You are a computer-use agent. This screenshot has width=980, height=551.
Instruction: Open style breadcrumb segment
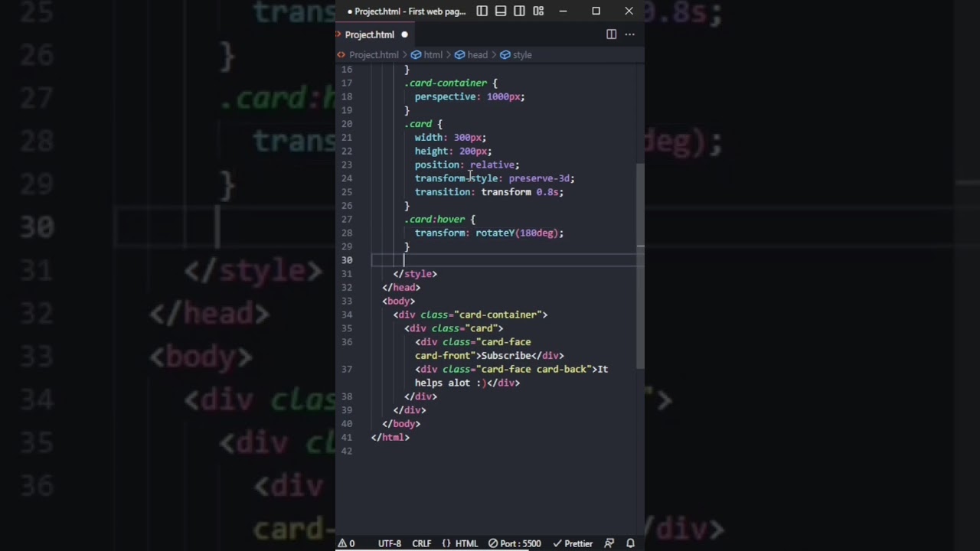tap(516, 55)
